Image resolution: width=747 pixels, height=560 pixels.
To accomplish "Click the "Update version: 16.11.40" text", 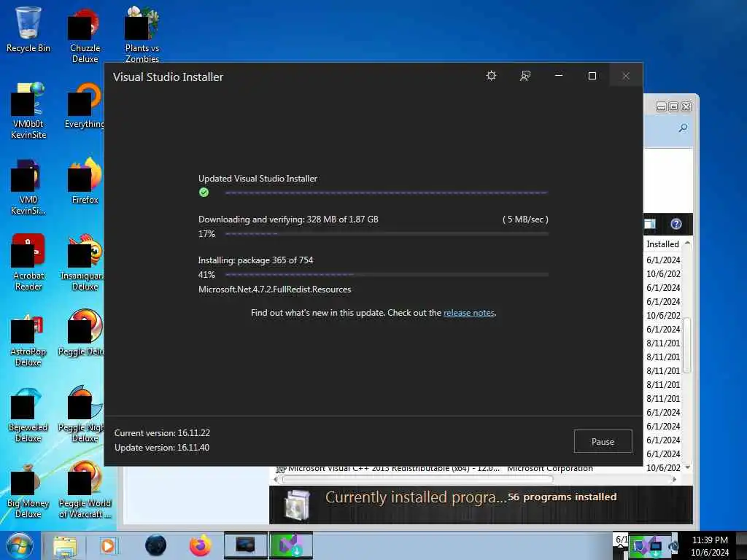I will click(x=162, y=448).
